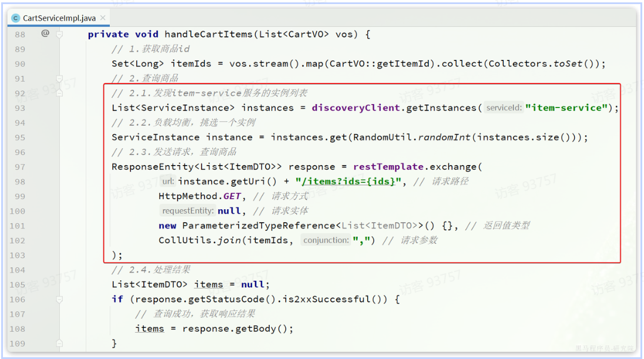The height and width of the screenshot is (359, 644).
Task: Place cursor on discoveryClient
Action: [355, 108]
